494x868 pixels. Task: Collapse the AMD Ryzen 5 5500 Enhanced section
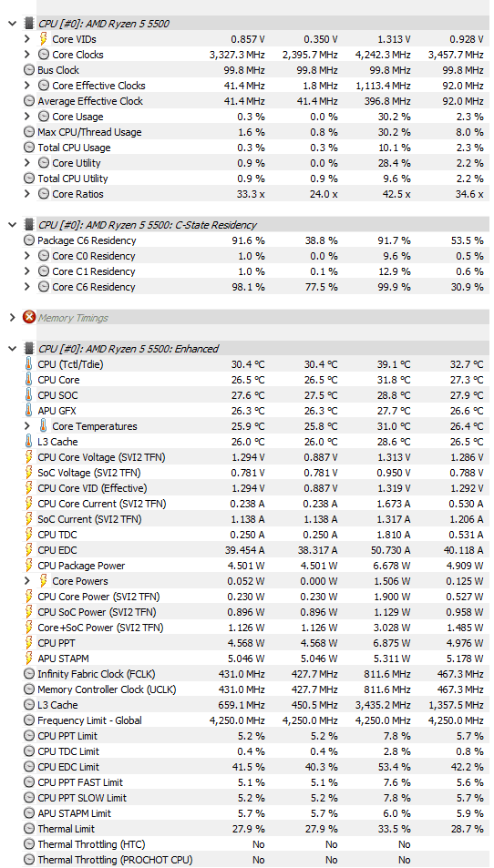point(12,349)
